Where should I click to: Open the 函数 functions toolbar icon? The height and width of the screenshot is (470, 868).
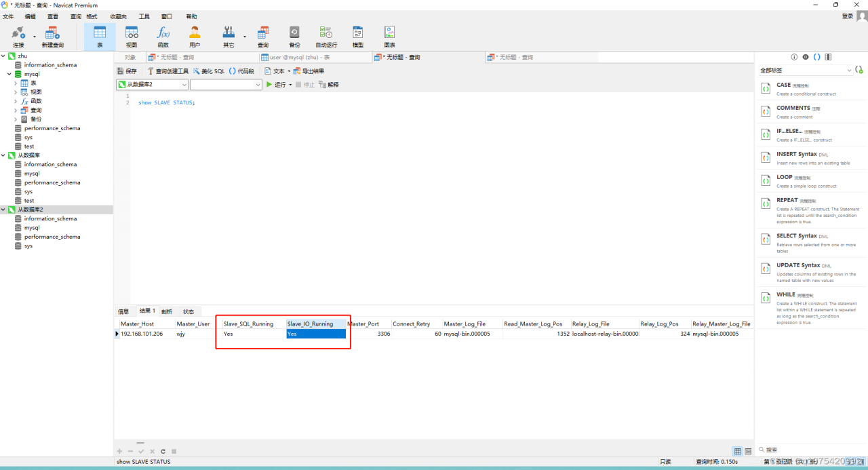163,36
